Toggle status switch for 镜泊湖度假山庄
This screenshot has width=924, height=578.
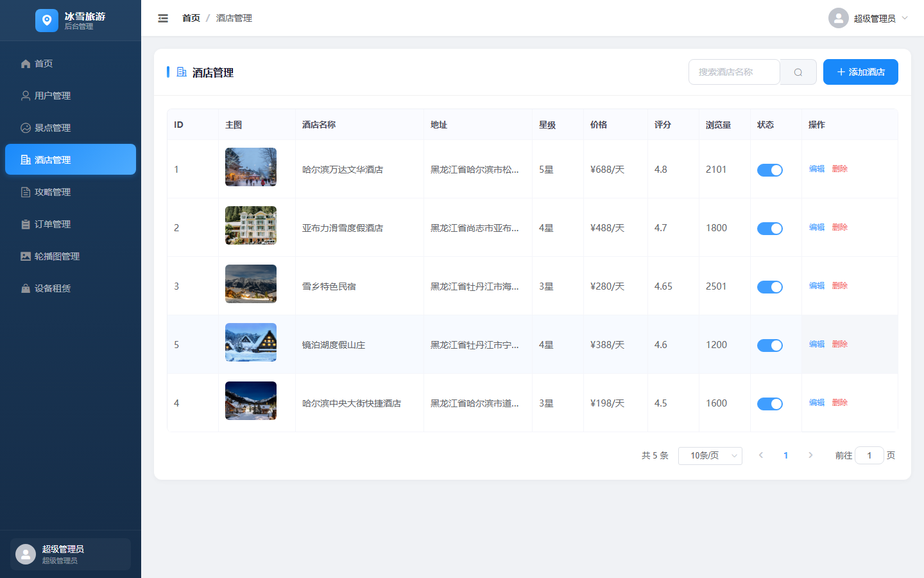[770, 346]
